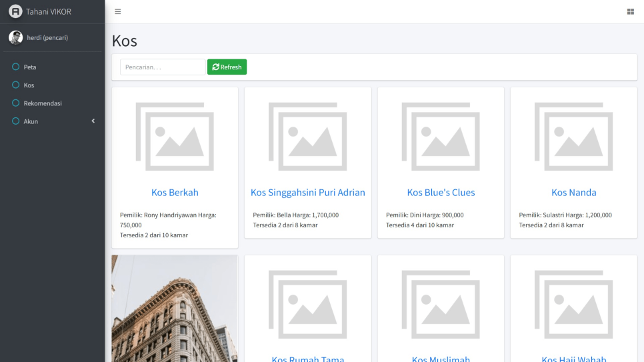Focus the Pencarian search field

(163, 67)
